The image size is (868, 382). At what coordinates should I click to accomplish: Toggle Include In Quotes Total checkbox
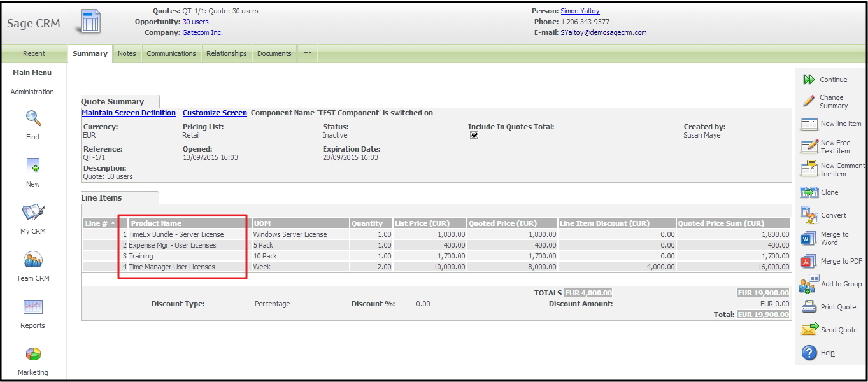pyautogui.click(x=474, y=135)
